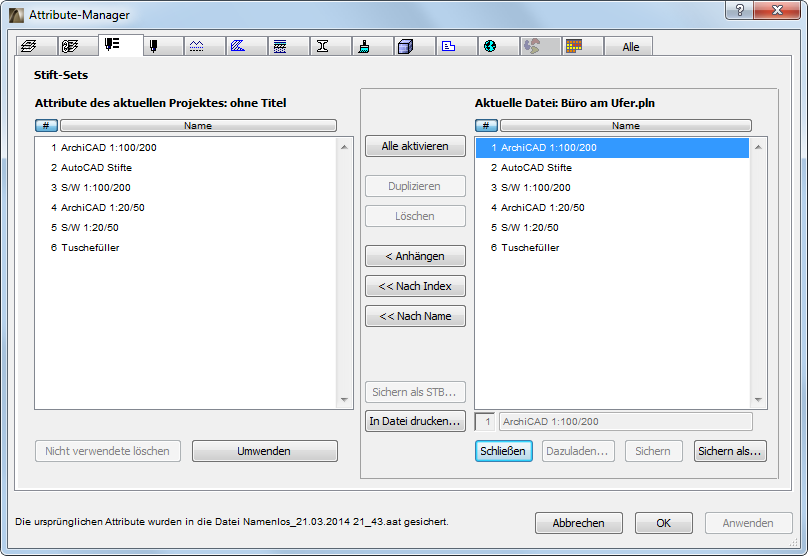Click project list scrollbar up arrow
The width and height of the screenshot is (808, 556).
(344, 147)
